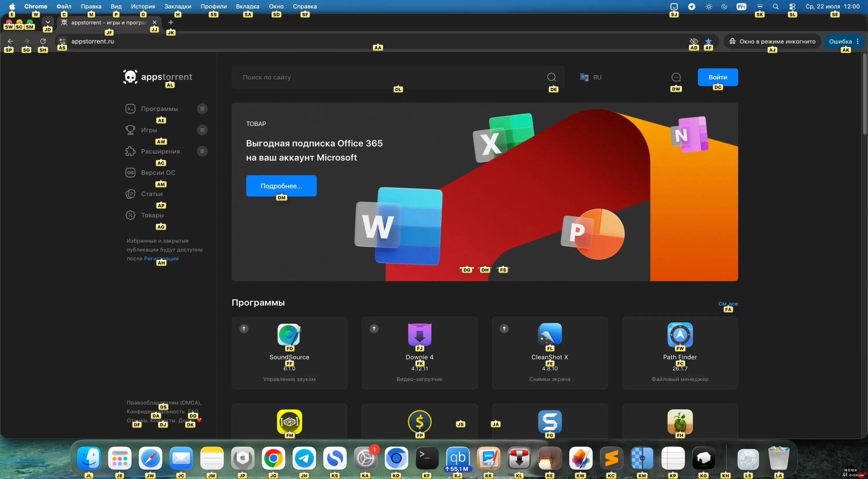
Task: Open the Закладки menu in menu bar
Action: pyautogui.click(x=178, y=6)
